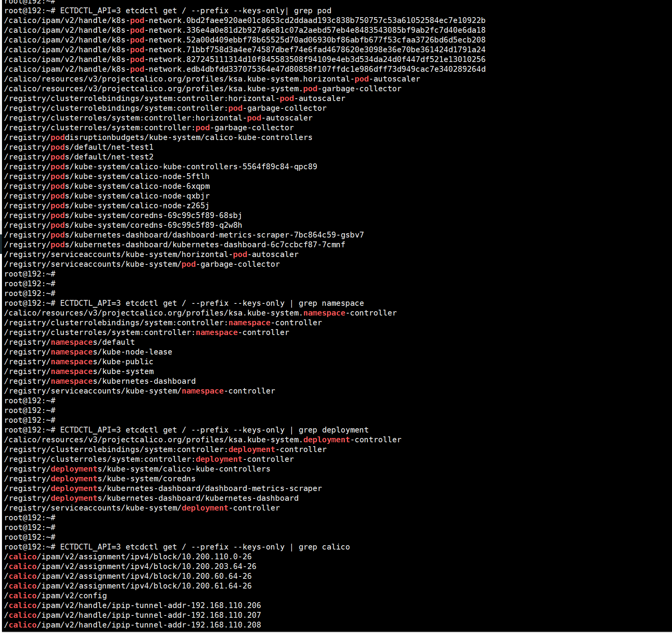
Task: Select the key "k8s-pod-network.336e4a0e…"
Action: [x=245, y=30]
